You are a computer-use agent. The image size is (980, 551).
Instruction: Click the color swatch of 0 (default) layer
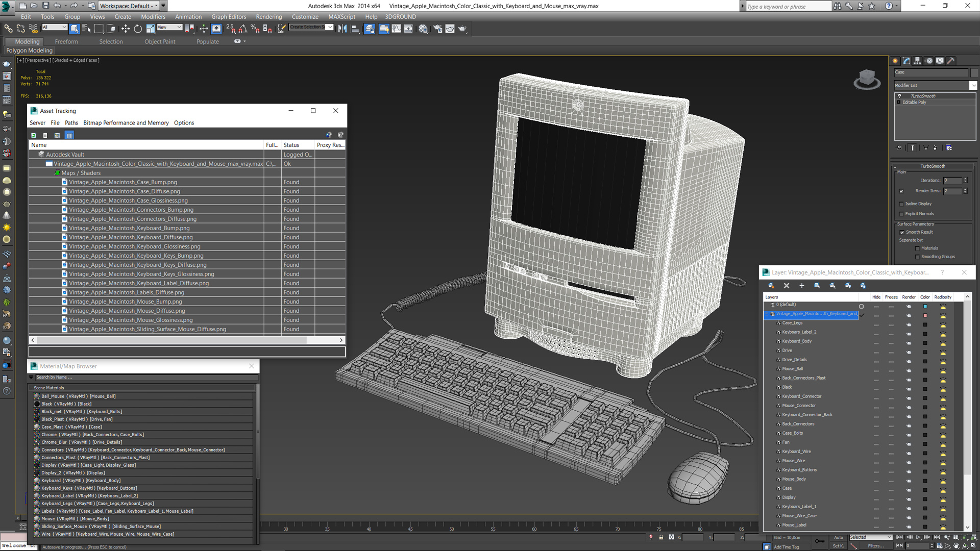925,306
